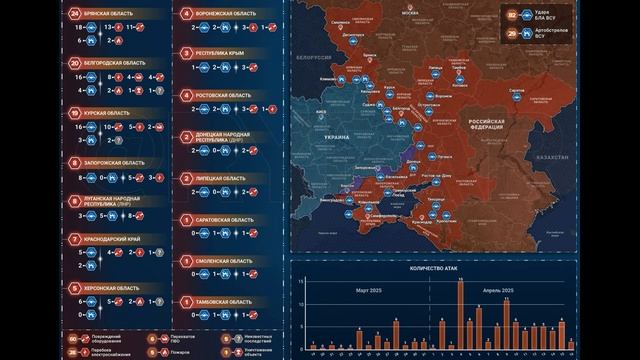The image size is (640, 360).
Task: Select the air-defense interception icon in Белгородская область
Action: coord(139,77)
